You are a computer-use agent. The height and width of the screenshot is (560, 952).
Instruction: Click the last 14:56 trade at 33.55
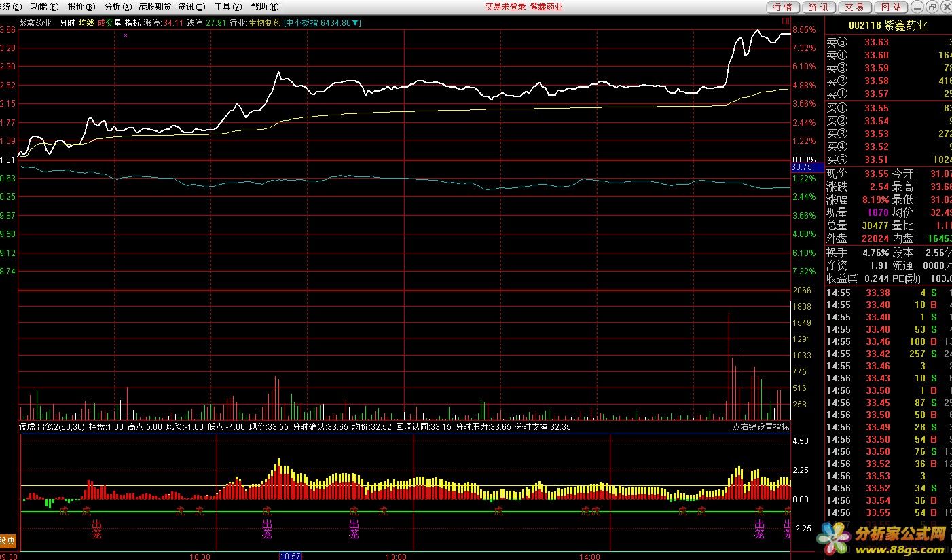pyautogui.click(x=888, y=512)
